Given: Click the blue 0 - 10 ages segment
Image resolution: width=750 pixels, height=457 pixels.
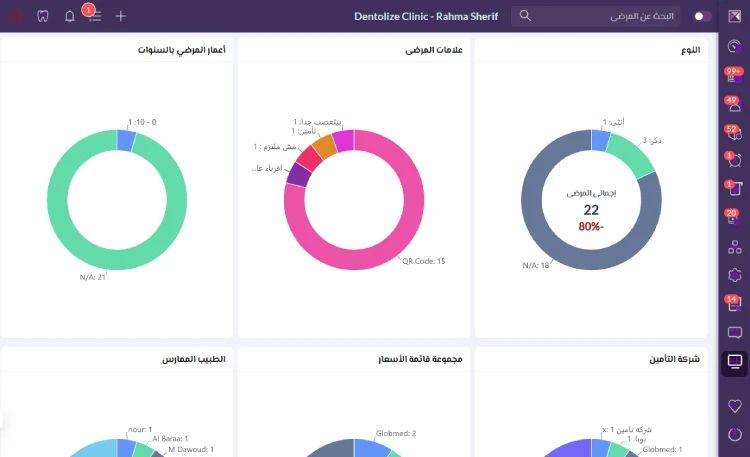Looking at the screenshot, I should pyautogui.click(x=126, y=141).
